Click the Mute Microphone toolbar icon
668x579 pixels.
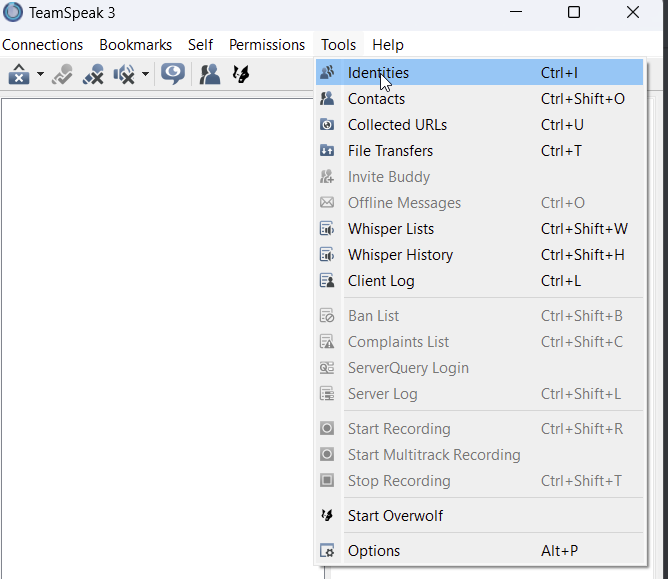[94, 74]
